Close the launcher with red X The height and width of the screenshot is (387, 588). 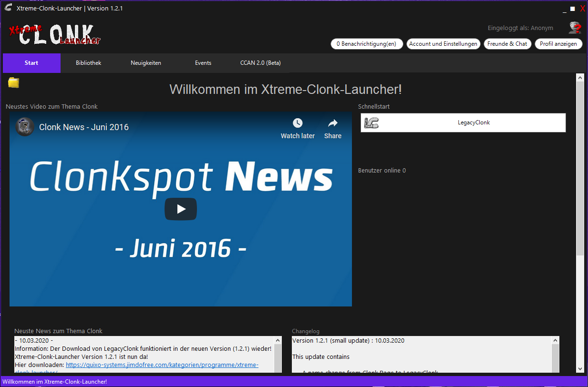pyautogui.click(x=582, y=9)
